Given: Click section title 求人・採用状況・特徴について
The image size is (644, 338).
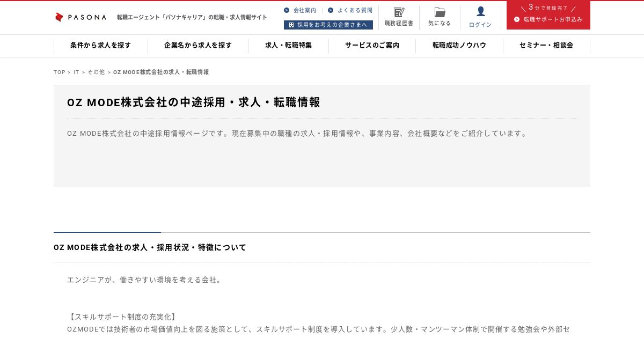Looking at the screenshot, I should 150,248.
